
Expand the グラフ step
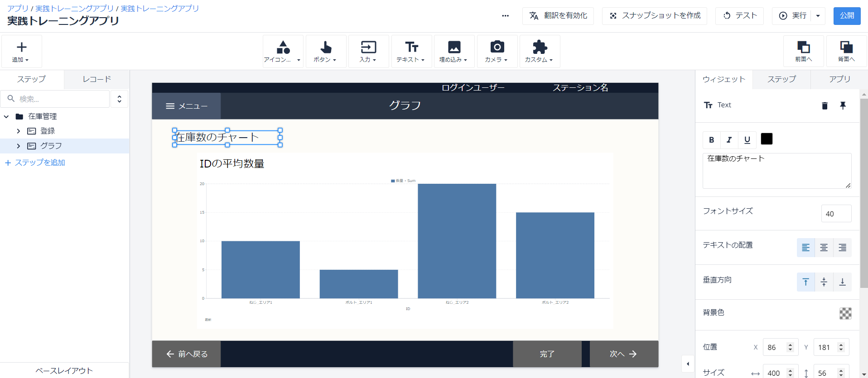[18, 146]
